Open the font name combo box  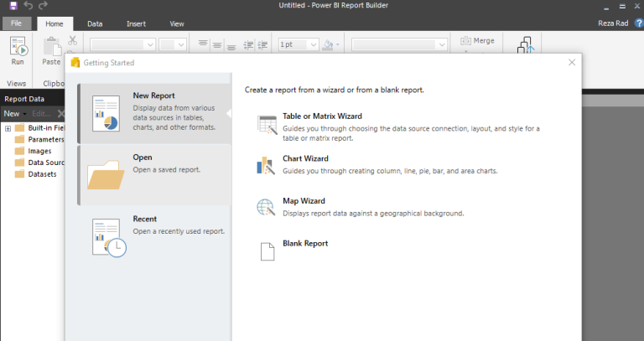pyautogui.click(x=122, y=44)
